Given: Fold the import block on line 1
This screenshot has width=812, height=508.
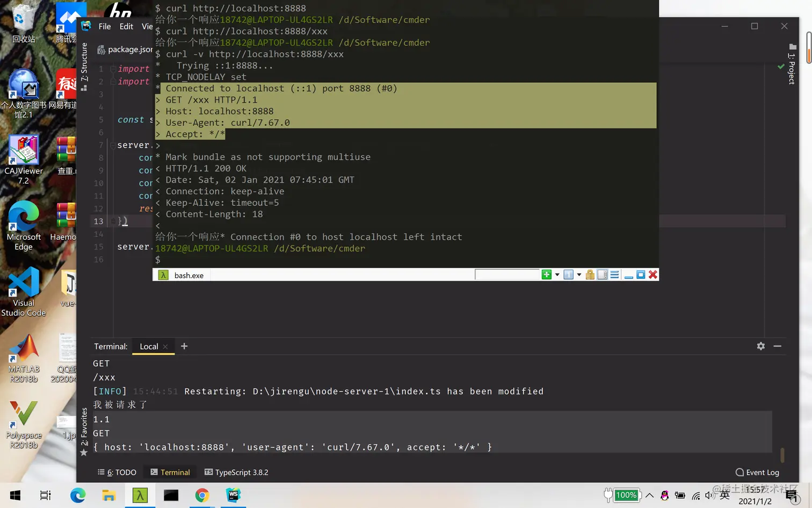Looking at the screenshot, I should 113,69.
